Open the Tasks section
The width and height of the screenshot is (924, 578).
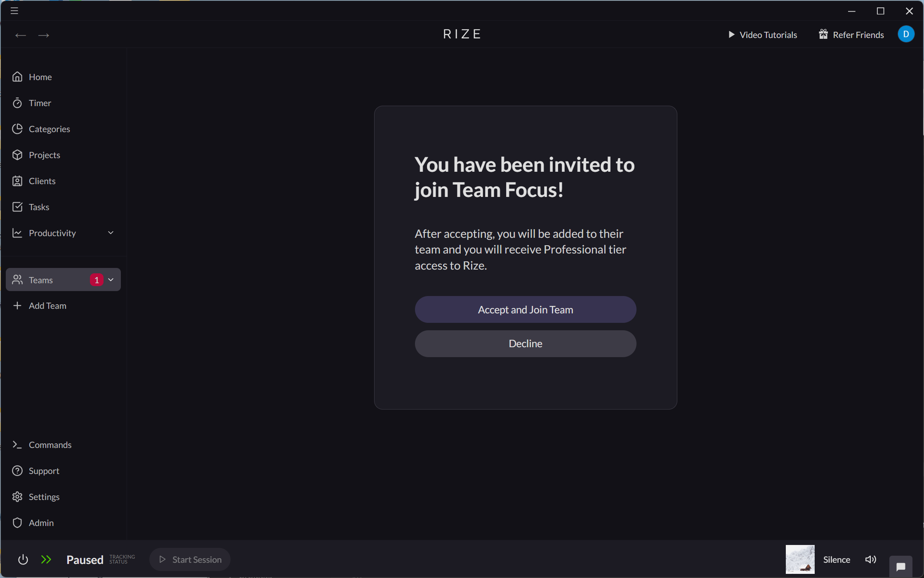(x=38, y=207)
